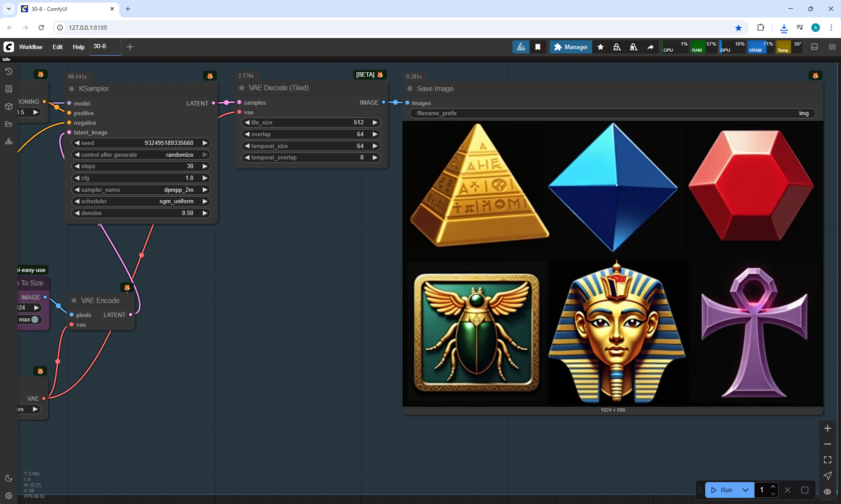Open the Edit menu

click(x=57, y=47)
